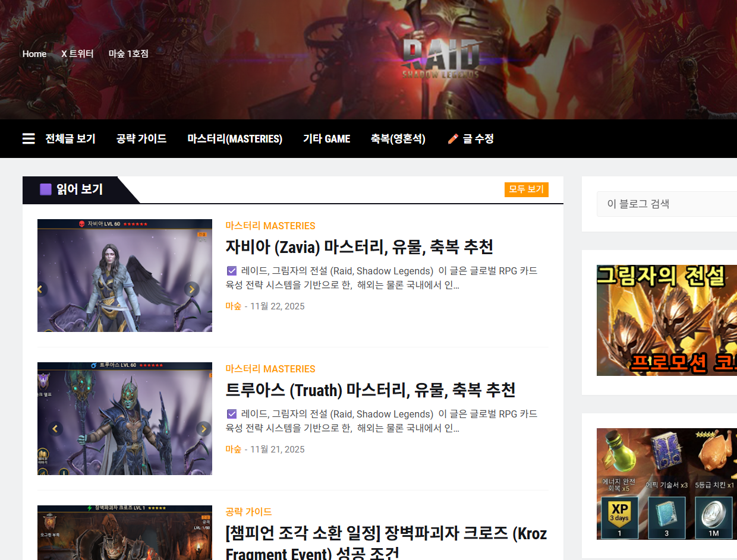Screen dimensions: 737x560
Task: Click the next arrow on Zavia's thumbnail carousel
Action: click(x=191, y=288)
